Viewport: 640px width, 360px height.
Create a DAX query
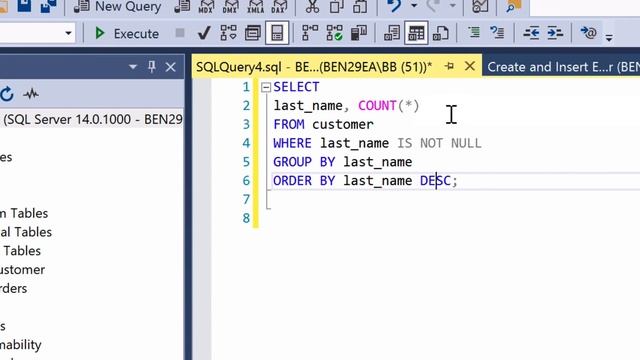[x=279, y=6]
